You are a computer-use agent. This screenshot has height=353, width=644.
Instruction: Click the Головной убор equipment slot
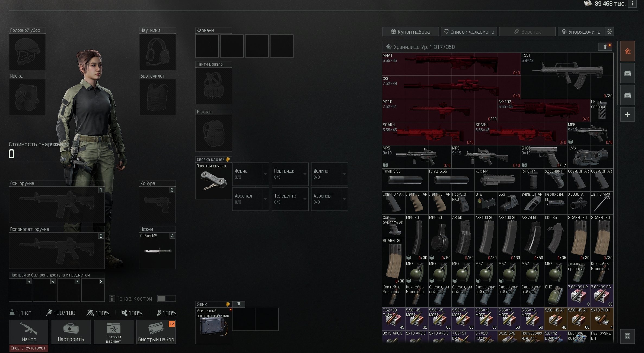pyautogui.click(x=27, y=52)
